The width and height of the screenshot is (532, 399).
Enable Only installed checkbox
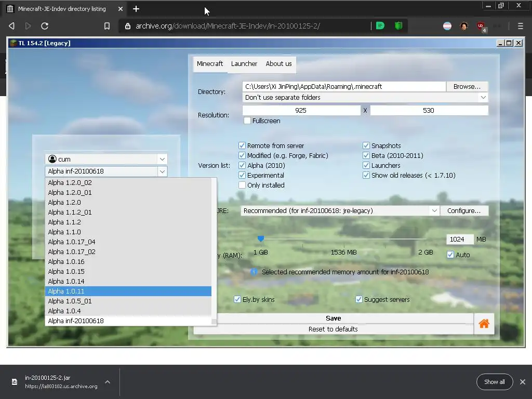242,185
